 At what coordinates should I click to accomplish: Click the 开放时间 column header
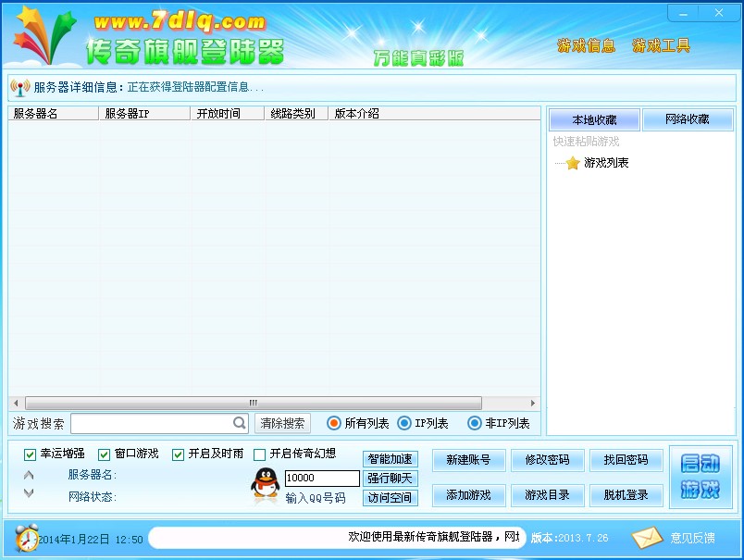click(228, 114)
